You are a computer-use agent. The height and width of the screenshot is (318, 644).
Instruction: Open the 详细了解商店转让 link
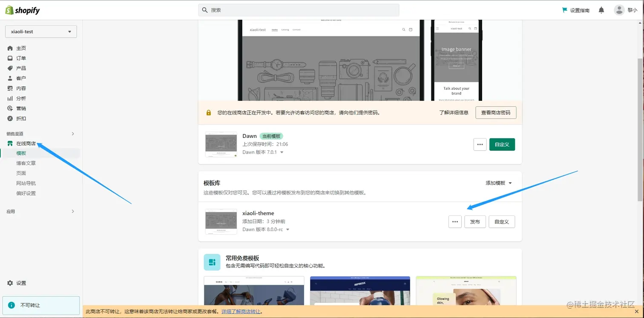pos(241,311)
